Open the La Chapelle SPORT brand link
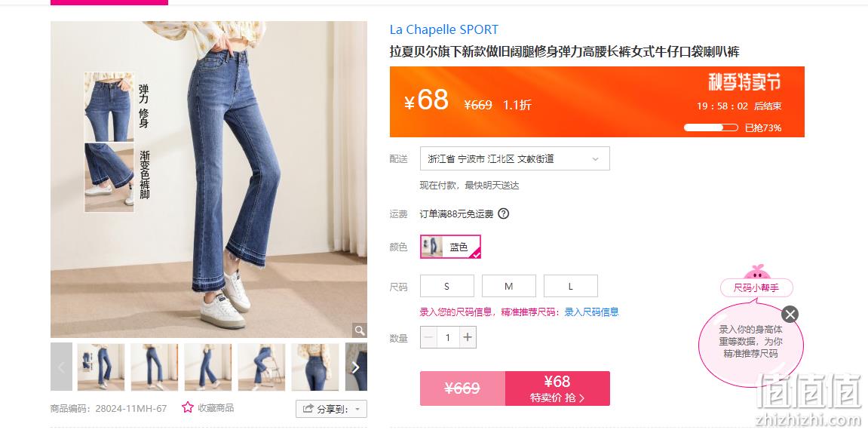 [x=444, y=29]
